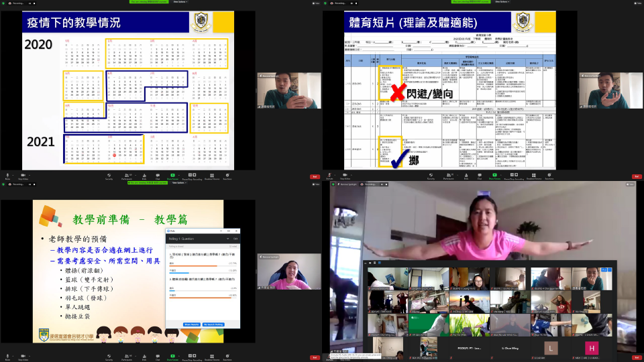Click red End button in 體育短片 window

click(x=637, y=176)
